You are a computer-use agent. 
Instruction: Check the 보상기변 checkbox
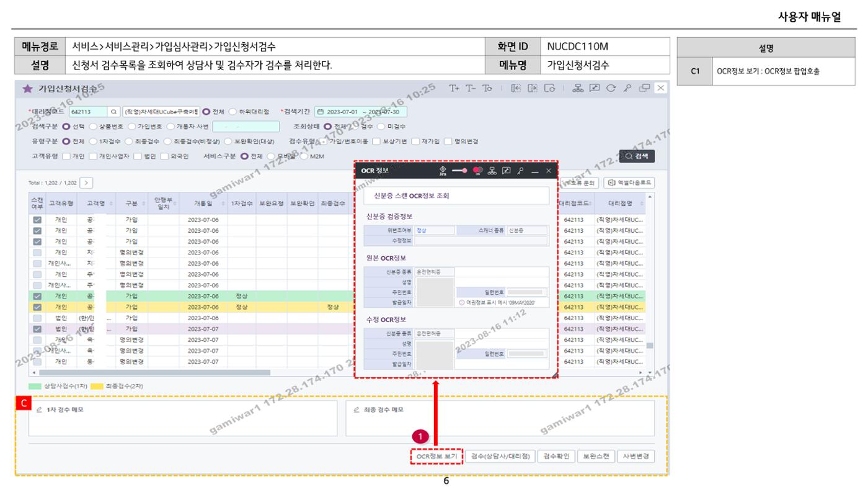click(x=378, y=141)
